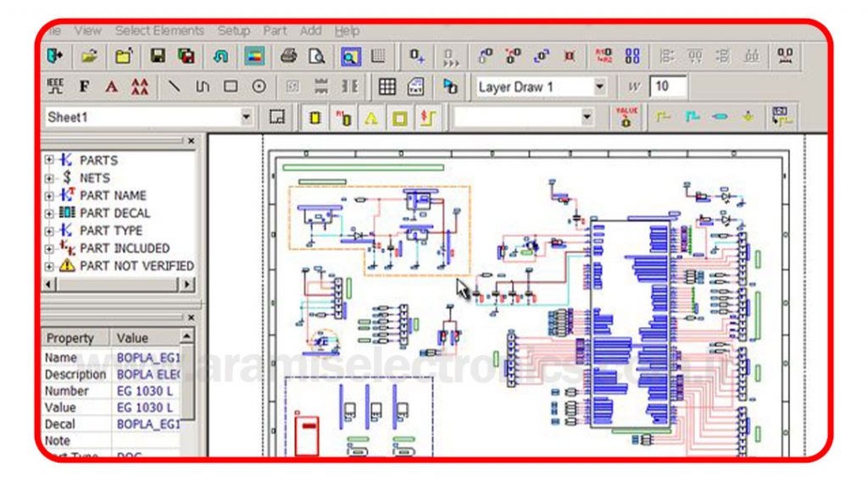Click the part with three arrows icon
The image size is (868, 482).
pyautogui.click(x=451, y=57)
